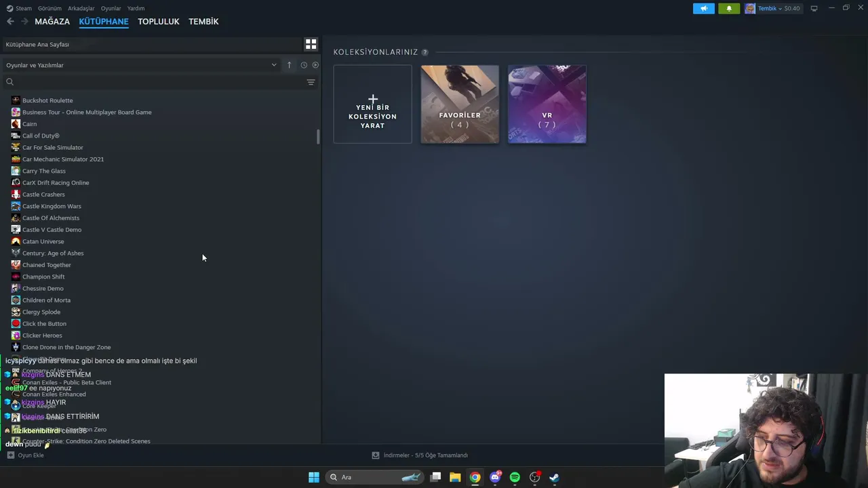Open the Arkadaşlar menu
The width and height of the screenshot is (868, 488).
[x=81, y=8]
